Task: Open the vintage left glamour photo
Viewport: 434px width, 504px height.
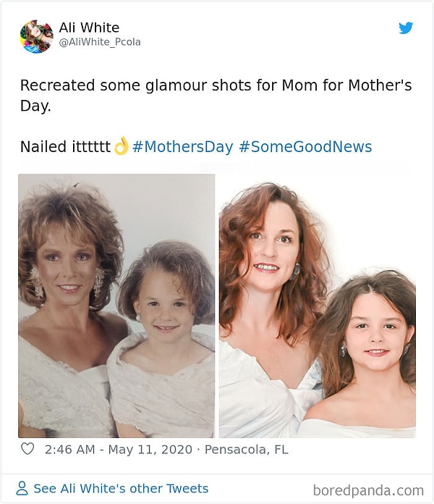Action: point(116,306)
